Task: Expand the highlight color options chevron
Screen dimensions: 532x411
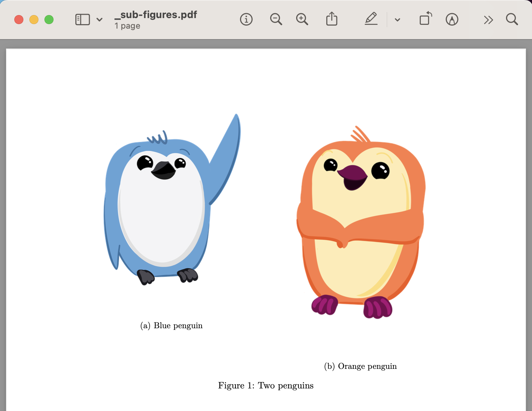Action: [397, 20]
